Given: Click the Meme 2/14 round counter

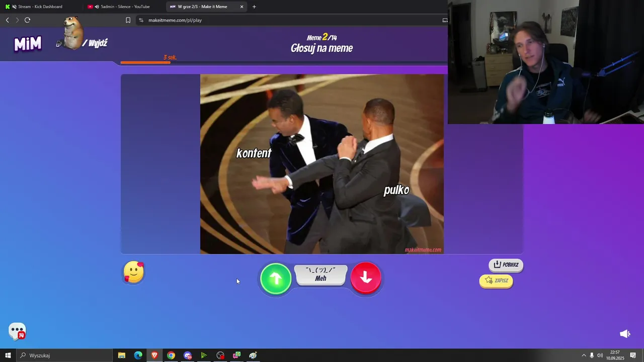Looking at the screenshot, I should [x=322, y=37].
